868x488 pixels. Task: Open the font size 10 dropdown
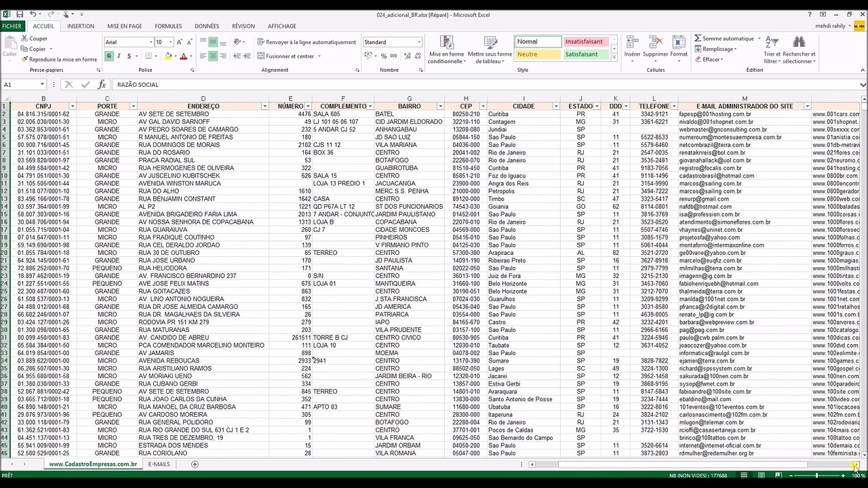(x=170, y=42)
